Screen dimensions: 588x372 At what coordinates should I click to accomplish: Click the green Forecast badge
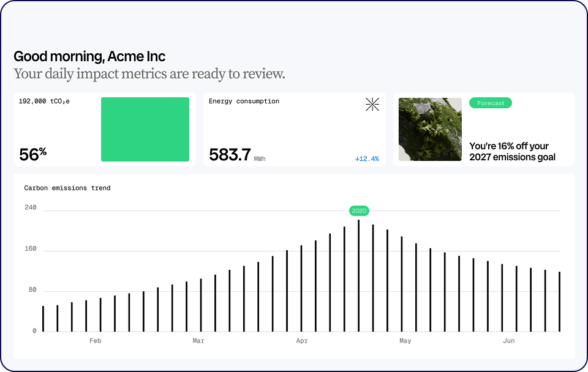coord(491,103)
